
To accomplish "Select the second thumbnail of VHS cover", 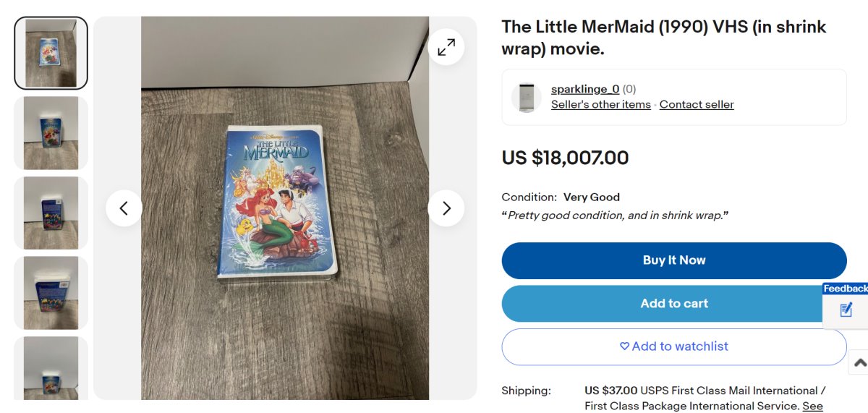I will click(51, 133).
